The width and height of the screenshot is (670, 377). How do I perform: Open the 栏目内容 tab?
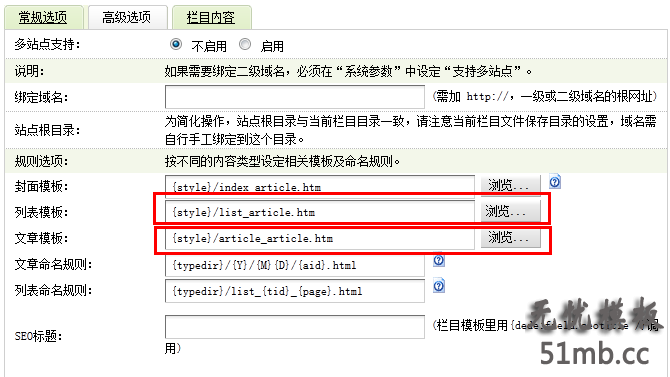[212, 18]
